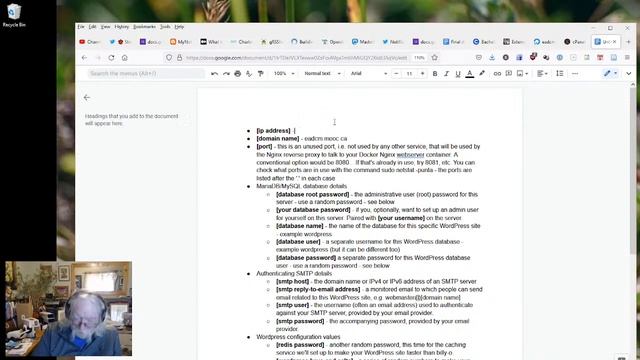Go forward to the next page in Firefox
This screenshot has height=360, width=640.
point(98,58)
